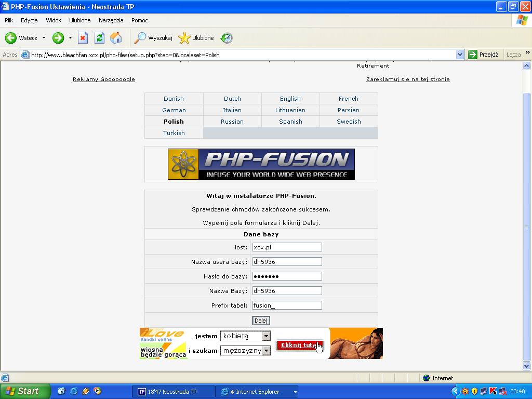Open the Ulubione menu
The width and height of the screenshot is (532, 399).
[x=79, y=20]
